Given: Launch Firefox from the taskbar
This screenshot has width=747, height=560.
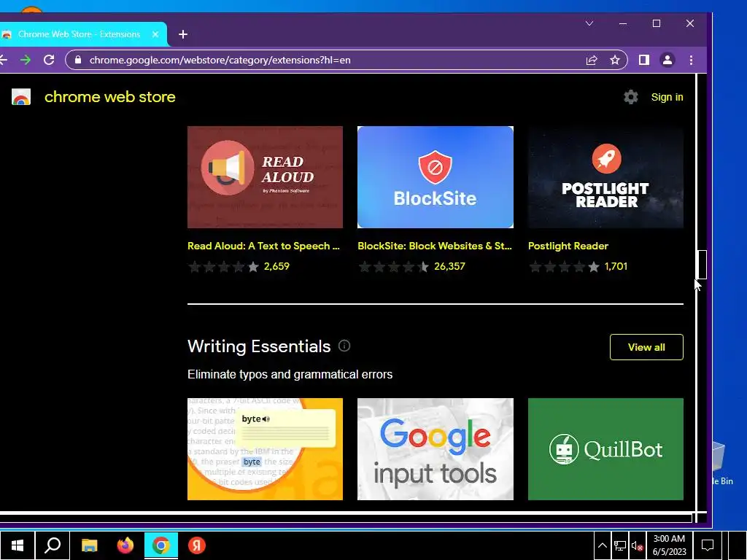Looking at the screenshot, I should coord(125,545).
